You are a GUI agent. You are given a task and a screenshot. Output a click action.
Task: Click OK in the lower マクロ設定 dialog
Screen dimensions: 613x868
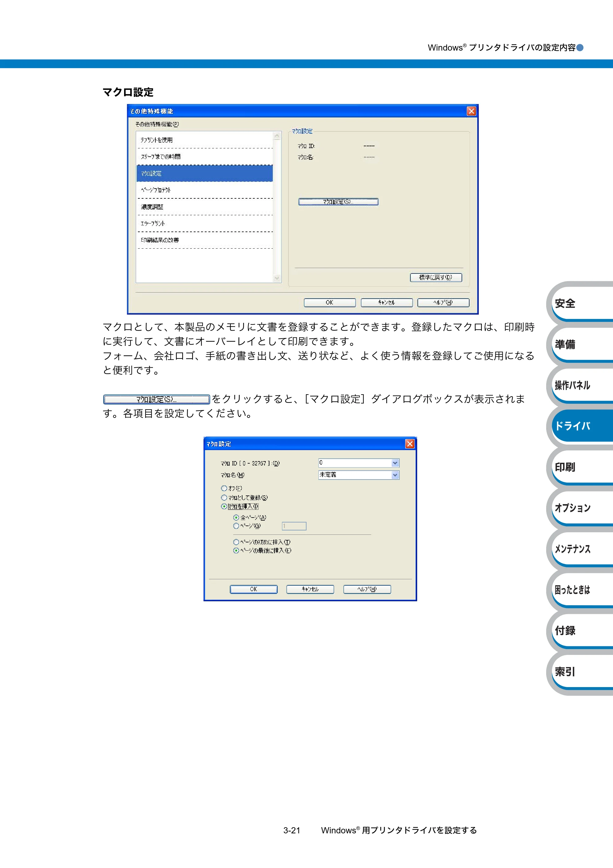tap(253, 589)
